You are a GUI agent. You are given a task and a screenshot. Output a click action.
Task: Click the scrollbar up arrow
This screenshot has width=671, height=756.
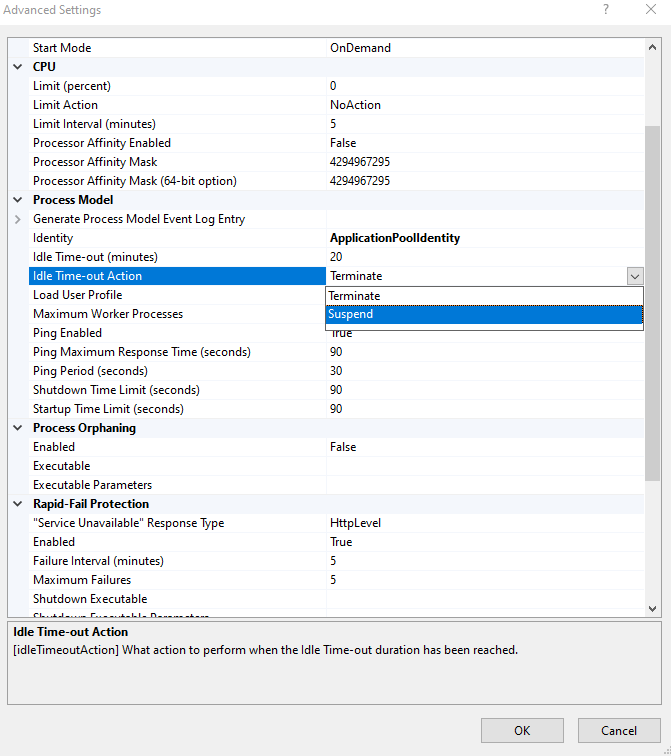pos(652,47)
